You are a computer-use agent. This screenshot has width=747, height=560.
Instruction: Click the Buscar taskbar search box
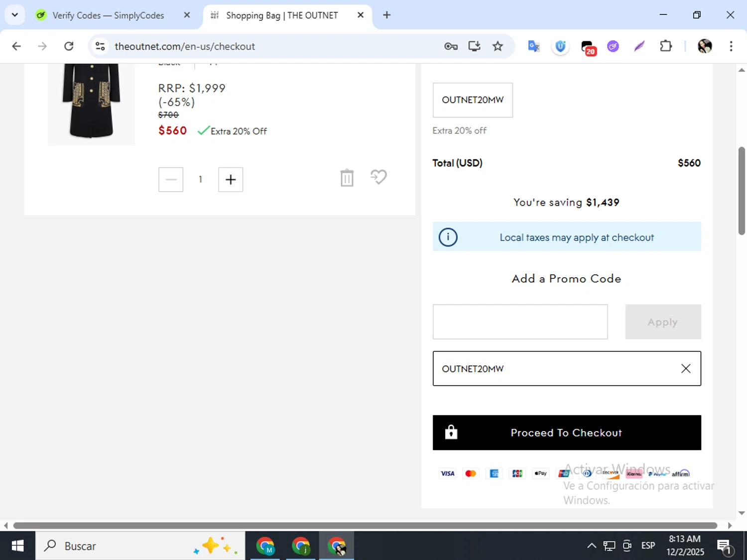pos(140,546)
